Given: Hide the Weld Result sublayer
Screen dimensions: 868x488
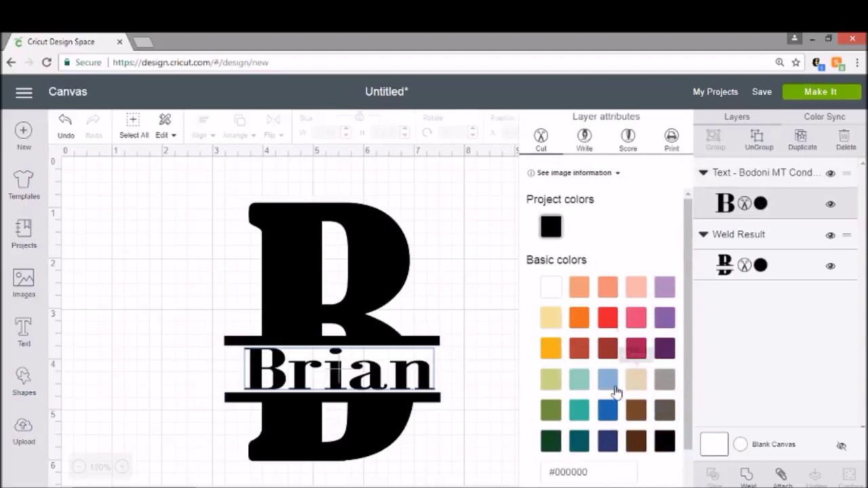Looking at the screenshot, I should point(830,266).
